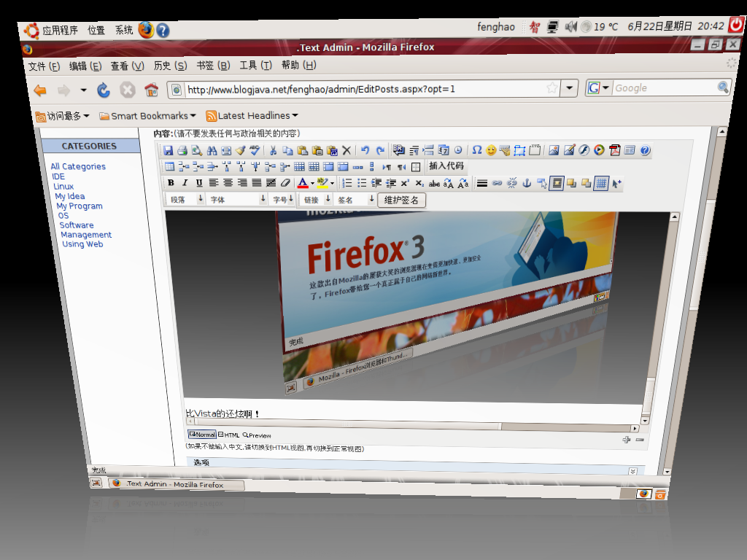Open URL history dropdown arrow

click(569, 88)
